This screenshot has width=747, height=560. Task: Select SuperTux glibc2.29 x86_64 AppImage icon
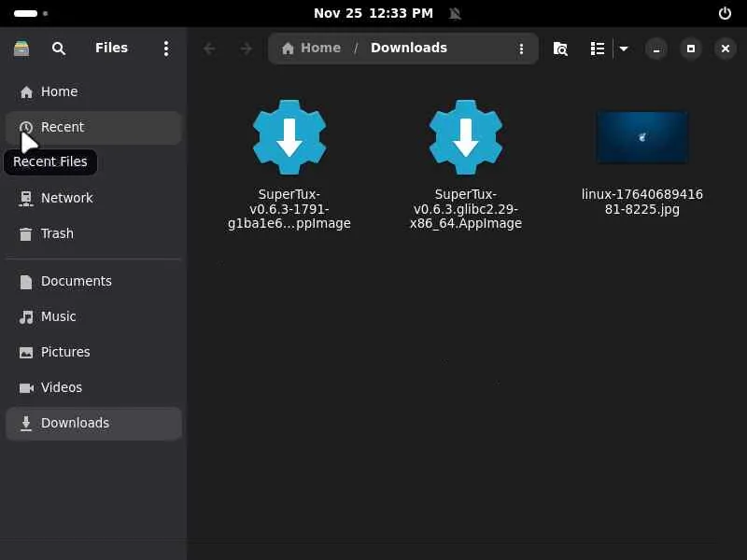pyautogui.click(x=465, y=137)
